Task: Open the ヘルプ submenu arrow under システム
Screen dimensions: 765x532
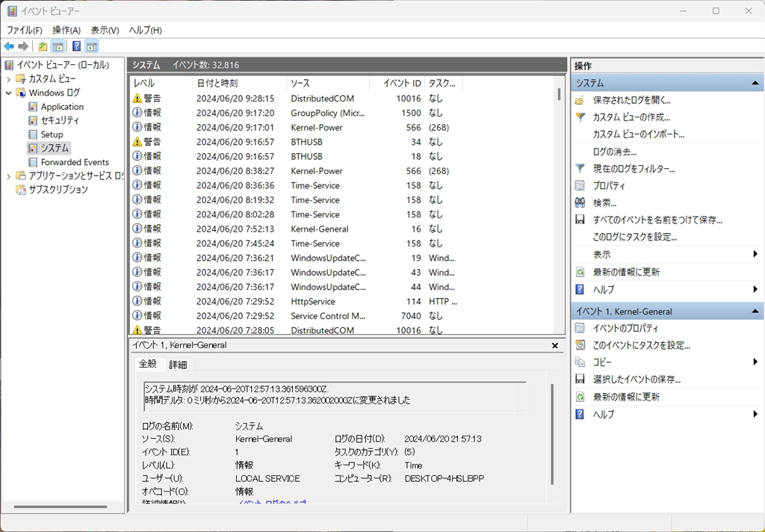Action: (x=755, y=289)
